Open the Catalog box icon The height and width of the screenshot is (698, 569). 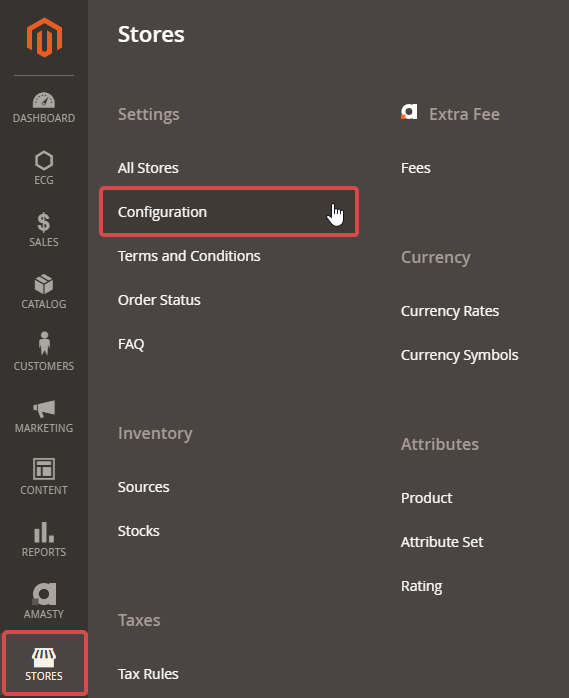[x=44, y=284]
